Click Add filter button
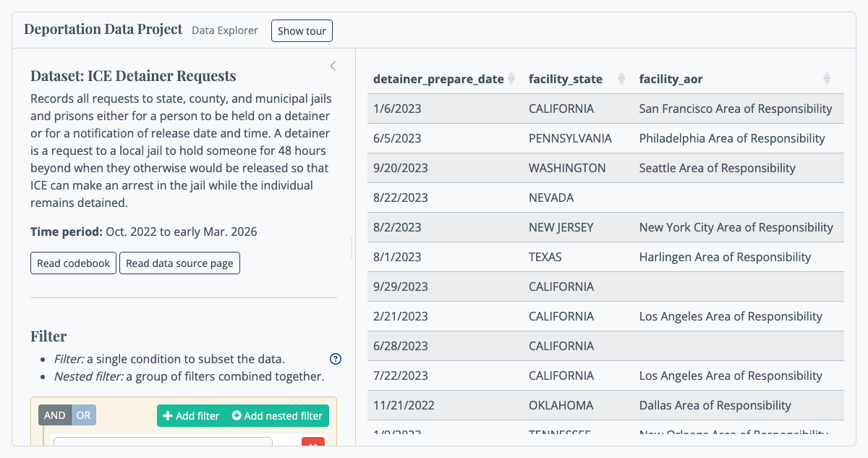This screenshot has width=868, height=458. pyautogui.click(x=191, y=416)
